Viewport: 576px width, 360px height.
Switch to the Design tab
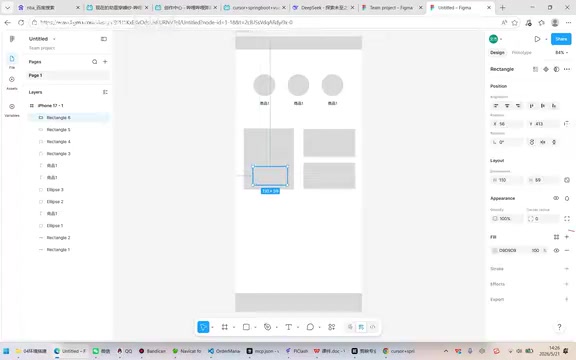coord(497,53)
